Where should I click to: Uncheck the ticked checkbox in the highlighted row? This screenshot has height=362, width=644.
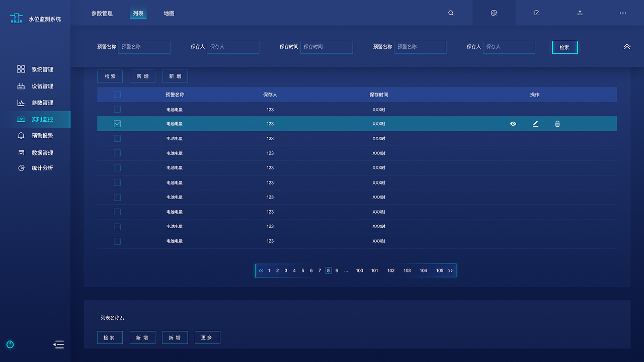[x=117, y=124]
